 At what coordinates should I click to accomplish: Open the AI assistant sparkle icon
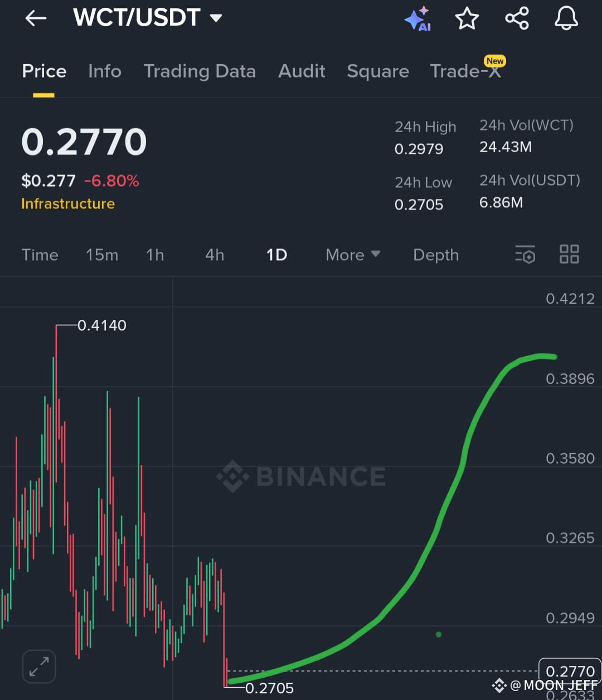click(417, 19)
